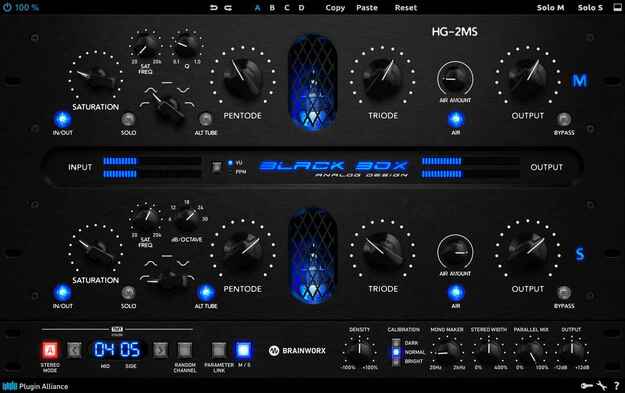Screen dimensions: 625x393
Task: Select the PPM meter mode radio button
Action: (230, 172)
